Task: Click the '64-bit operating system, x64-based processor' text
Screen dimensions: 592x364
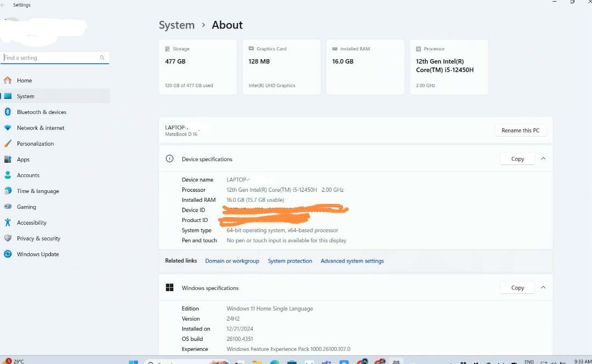Action: tap(282, 230)
